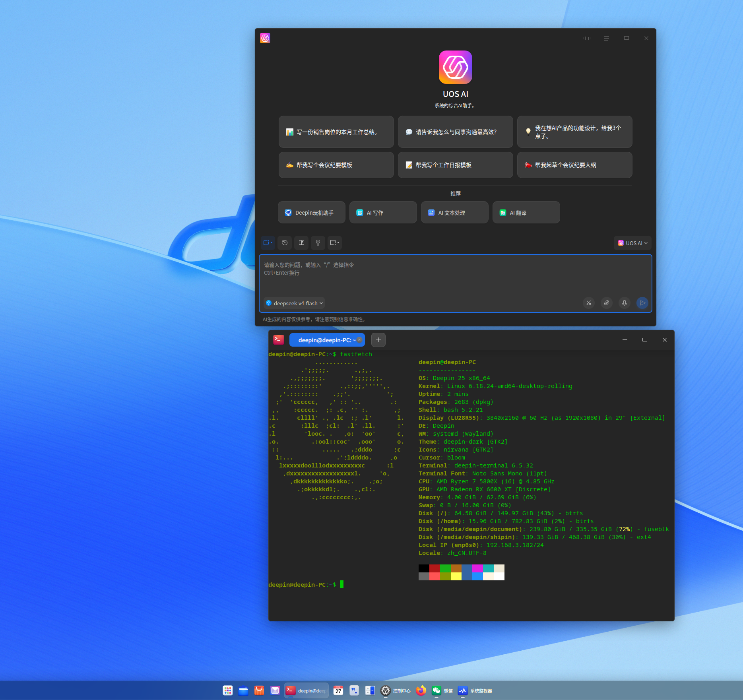Click the terminal app icon in its title bar

[x=279, y=340]
